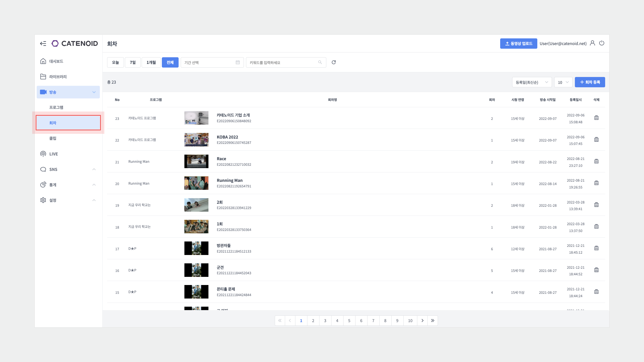Click the 동영상 업로드 button
The width and height of the screenshot is (644, 362).
pyautogui.click(x=518, y=44)
